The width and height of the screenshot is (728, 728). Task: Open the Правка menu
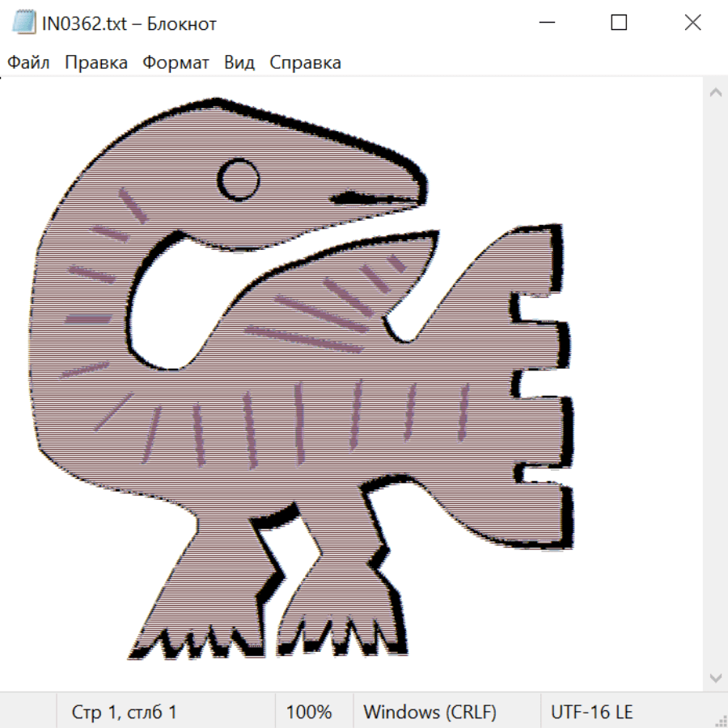(x=96, y=63)
